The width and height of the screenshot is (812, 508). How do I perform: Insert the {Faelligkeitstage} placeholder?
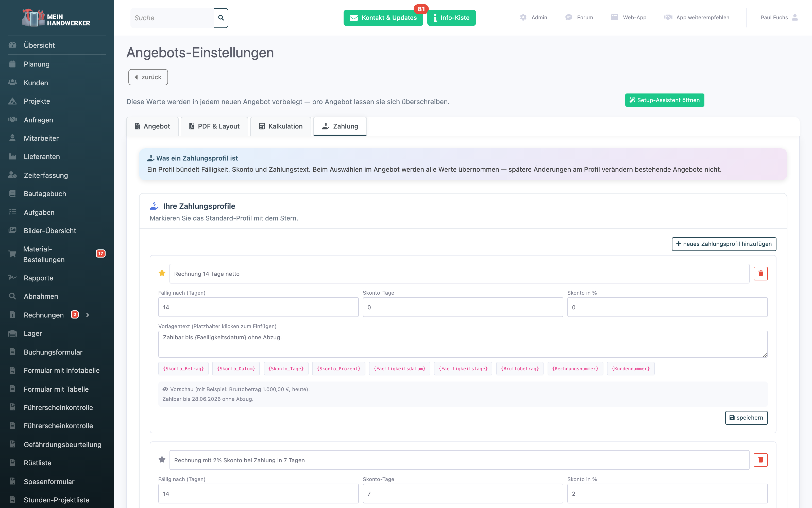point(463,369)
